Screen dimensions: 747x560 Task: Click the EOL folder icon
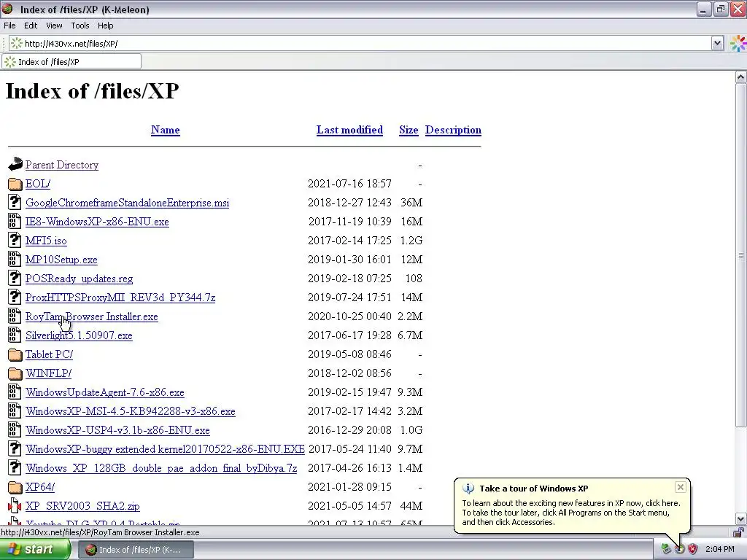click(15, 184)
